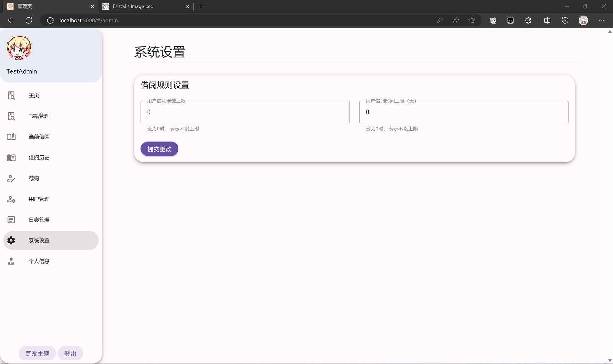The image size is (613, 364).
Task: View 借阅历史 borrowing history
Action: (39, 157)
